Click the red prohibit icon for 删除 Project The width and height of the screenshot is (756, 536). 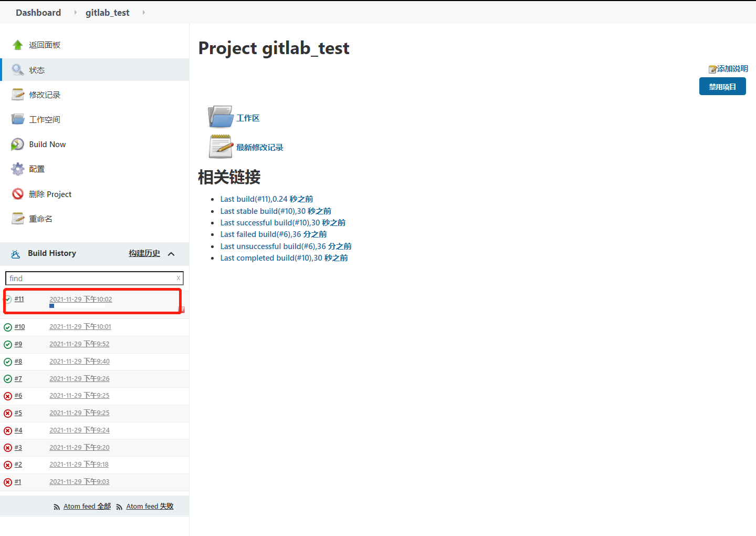point(18,194)
